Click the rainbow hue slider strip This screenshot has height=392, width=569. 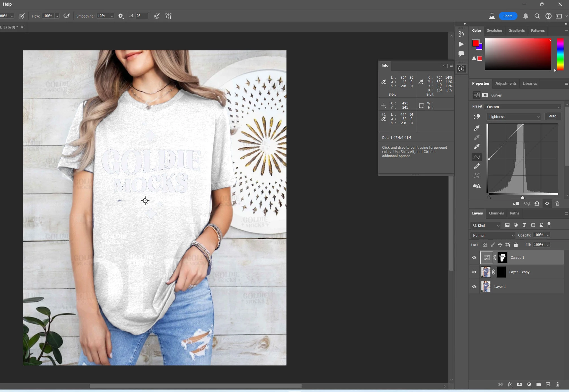click(x=560, y=54)
